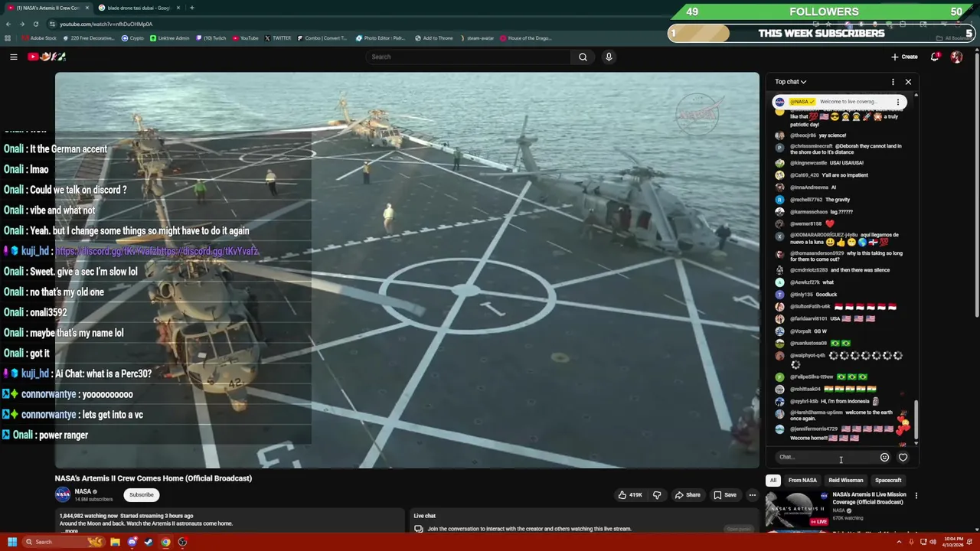Open more actions menu beside Save

pyautogui.click(x=752, y=495)
